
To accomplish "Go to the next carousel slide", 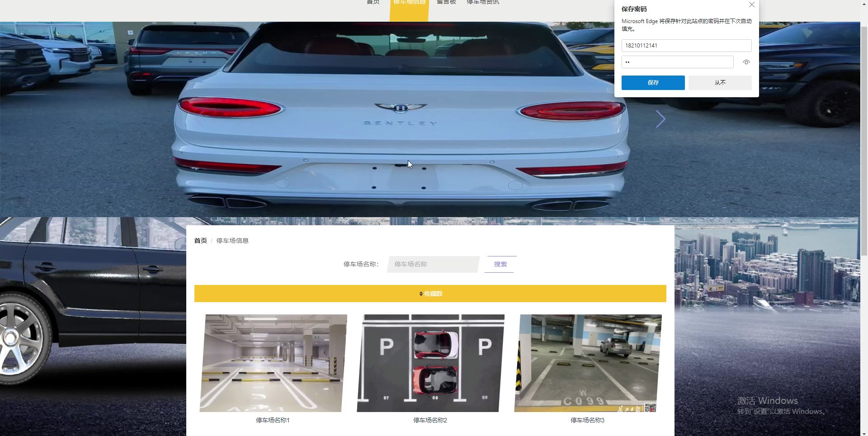I will [x=660, y=119].
